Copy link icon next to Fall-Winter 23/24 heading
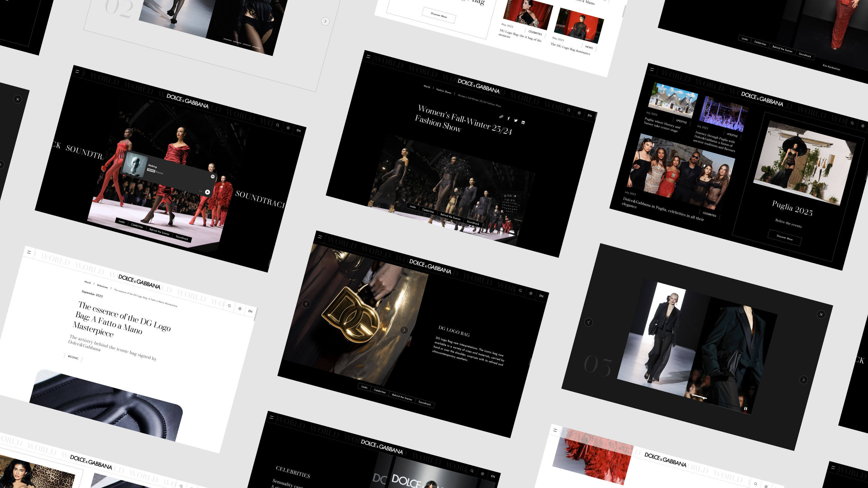Viewport: 868px width, 488px height. pos(501,117)
